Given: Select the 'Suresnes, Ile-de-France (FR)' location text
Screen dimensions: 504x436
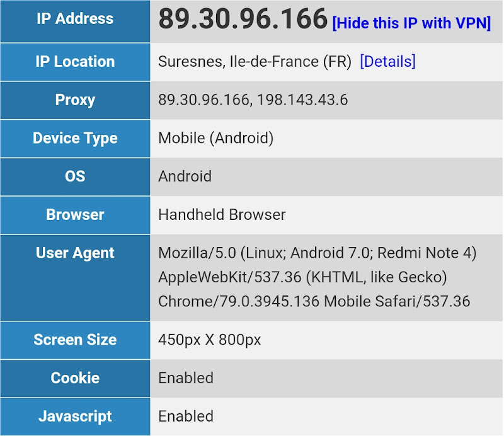Looking at the screenshot, I should pos(255,61).
